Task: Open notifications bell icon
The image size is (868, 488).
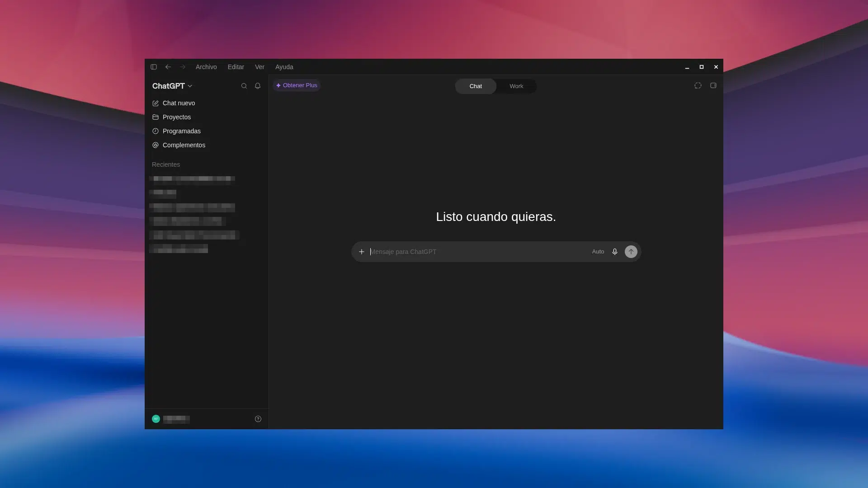Action: (x=258, y=86)
